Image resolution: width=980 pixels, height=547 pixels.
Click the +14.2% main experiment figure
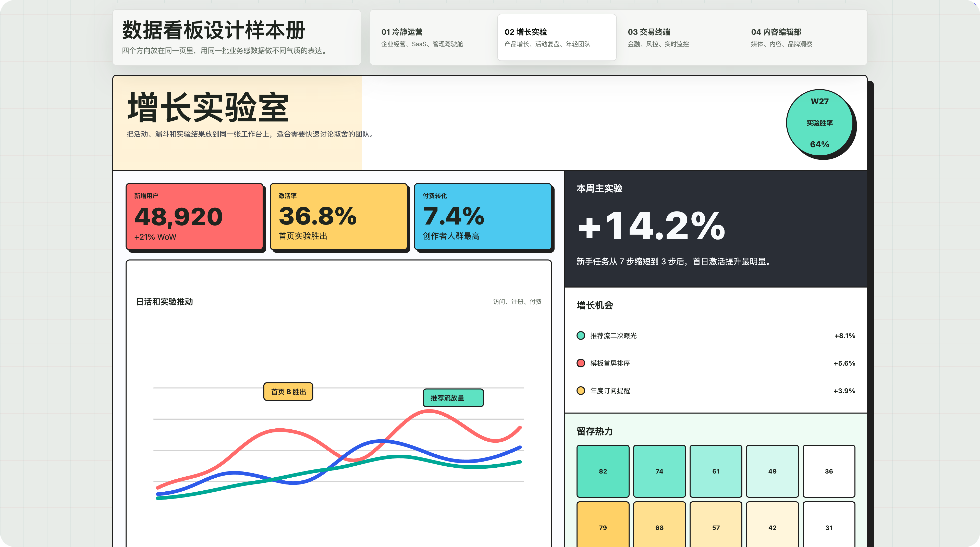(651, 226)
